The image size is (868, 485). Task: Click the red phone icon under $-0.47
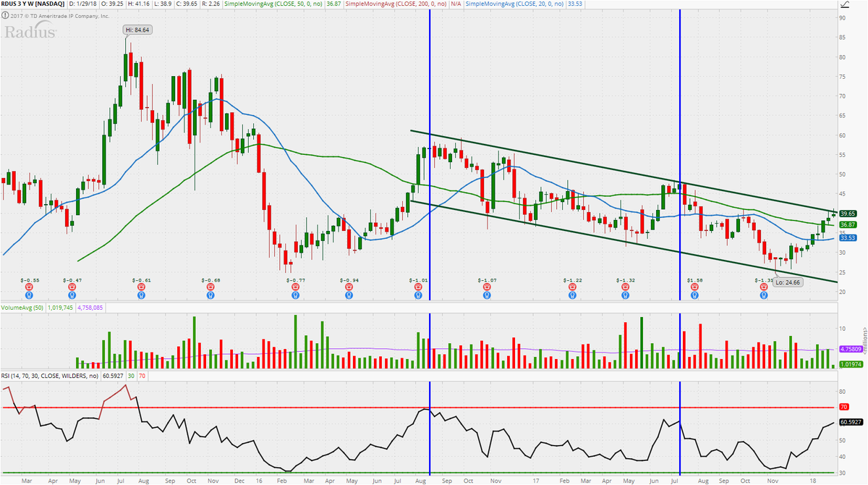(x=72, y=287)
